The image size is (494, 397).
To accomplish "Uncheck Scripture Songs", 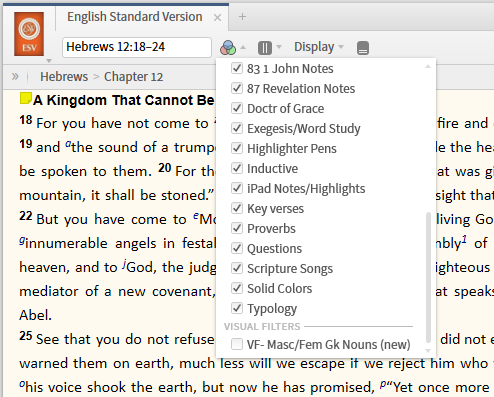I will click(237, 268).
